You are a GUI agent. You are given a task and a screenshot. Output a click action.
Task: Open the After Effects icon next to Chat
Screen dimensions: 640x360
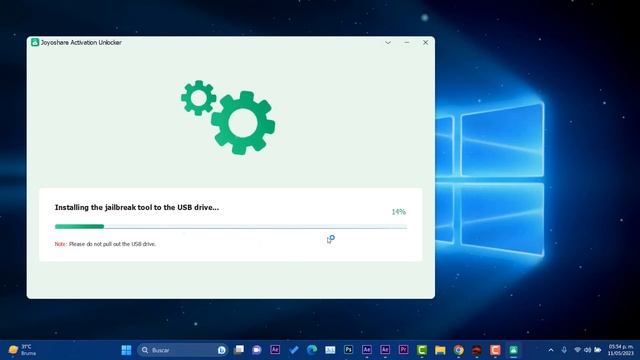pyautogui.click(x=275, y=350)
